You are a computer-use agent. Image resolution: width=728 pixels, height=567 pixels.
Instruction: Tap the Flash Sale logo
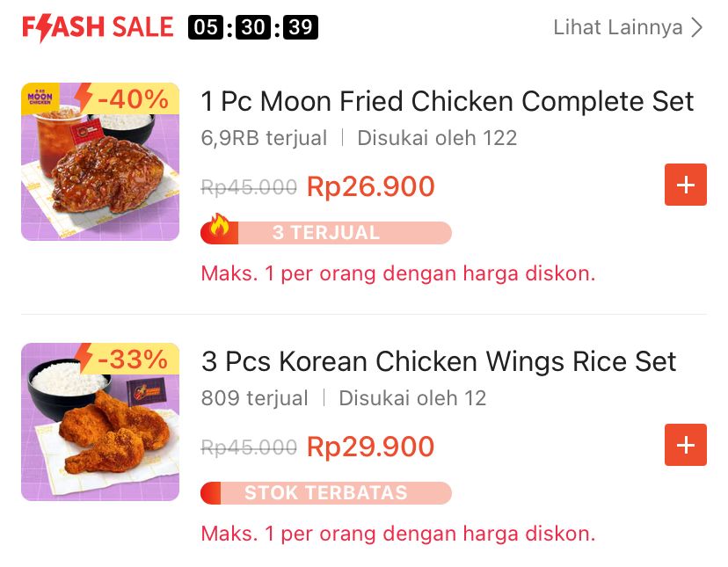click(98, 27)
